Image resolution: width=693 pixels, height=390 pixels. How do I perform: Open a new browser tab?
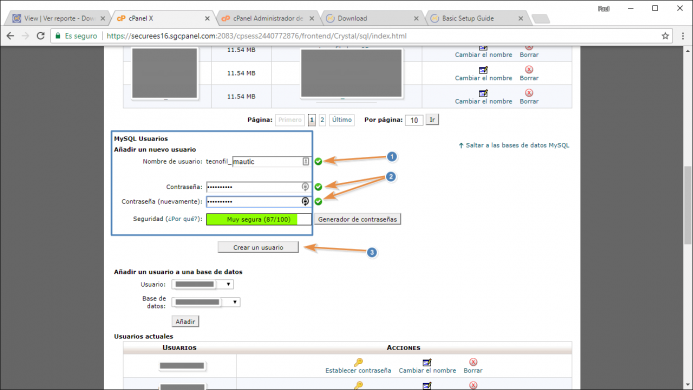(541, 19)
